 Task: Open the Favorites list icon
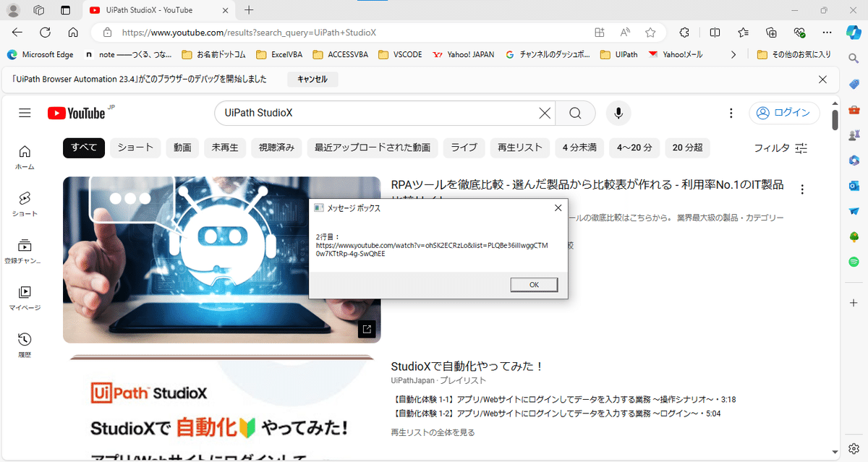[x=743, y=33]
